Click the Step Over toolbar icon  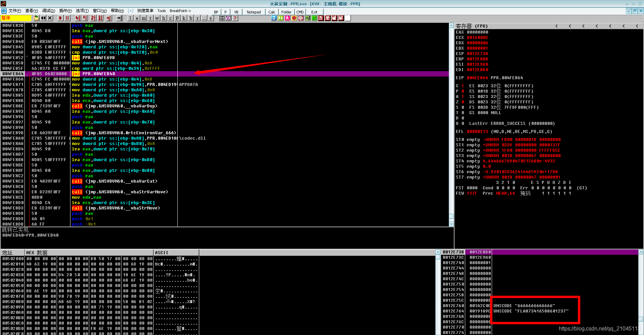(x=85, y=18)
